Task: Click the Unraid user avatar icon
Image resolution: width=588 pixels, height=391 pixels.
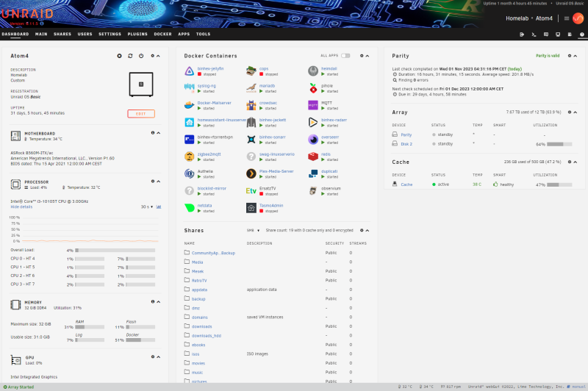Action: click(578, 18)
